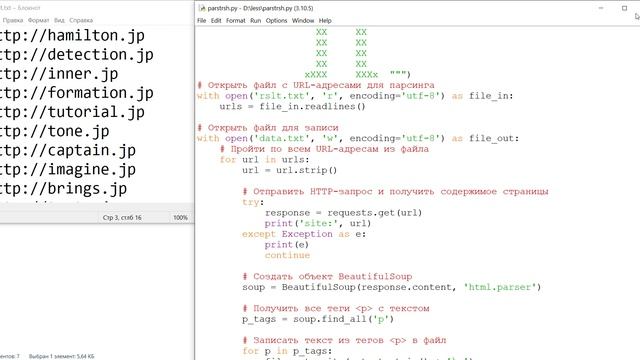Click the "p_tags = soup.find_all('p')" line
The width and height of the screenshot is (640, 360).
(318, 319)
